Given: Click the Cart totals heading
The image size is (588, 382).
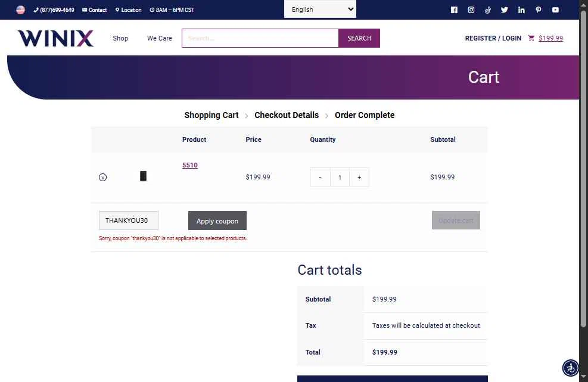Looking at the screenshot, I should 329,270.
